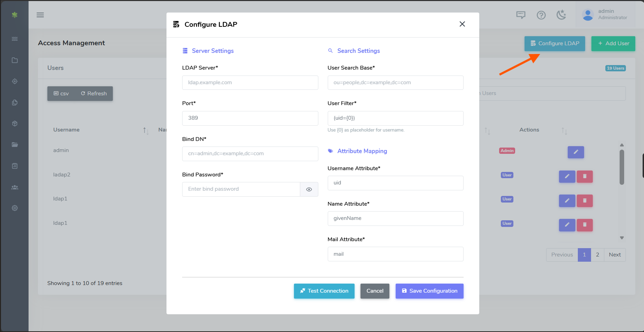Focus the LDAP Server input field
Image resolution: width=644 pixels, height=332 pixels.
pyautogui.click(x=250, y=83)
